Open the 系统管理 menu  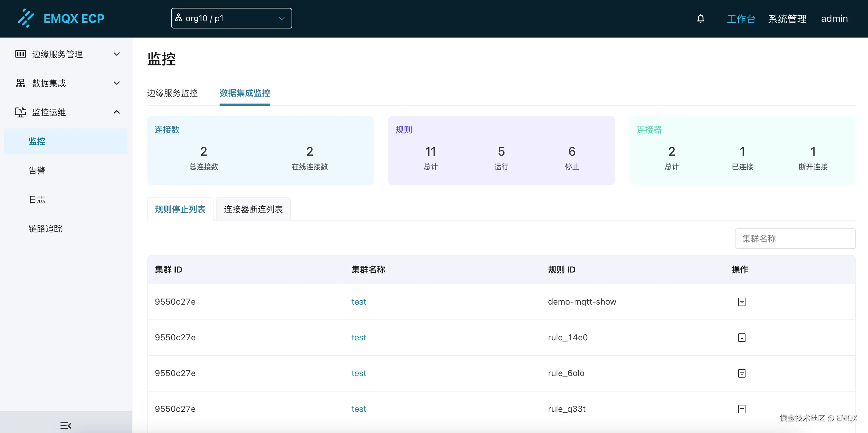787,18
